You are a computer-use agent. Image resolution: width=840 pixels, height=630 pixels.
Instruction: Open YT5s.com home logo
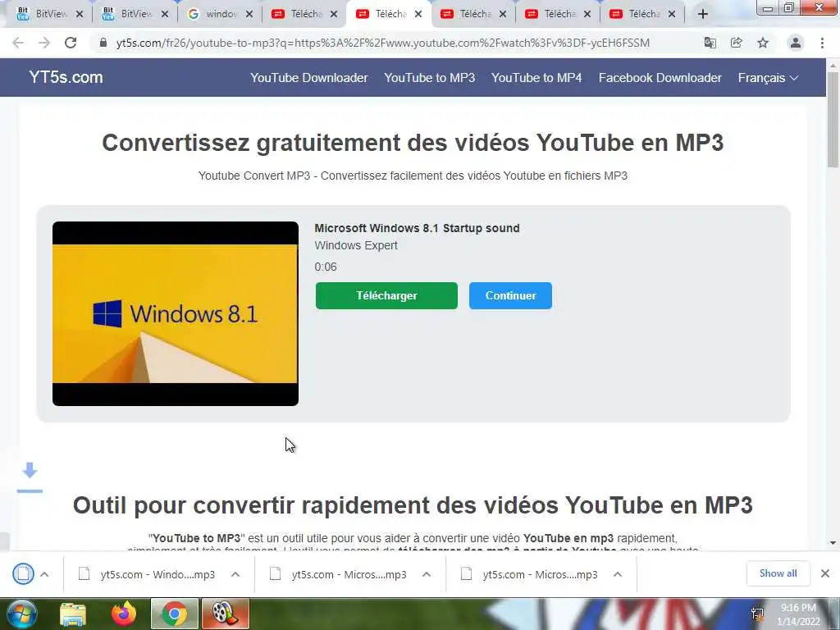pyautogui.click(x=66, y=77)
